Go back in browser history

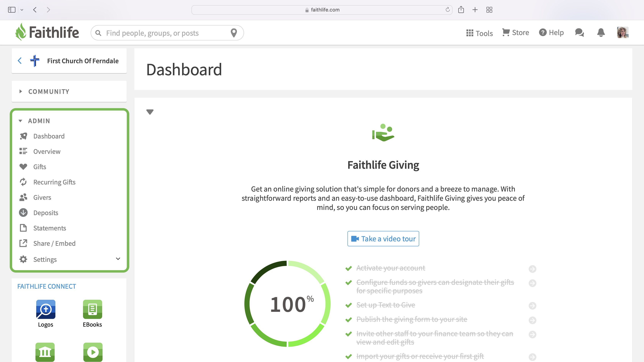35,10
